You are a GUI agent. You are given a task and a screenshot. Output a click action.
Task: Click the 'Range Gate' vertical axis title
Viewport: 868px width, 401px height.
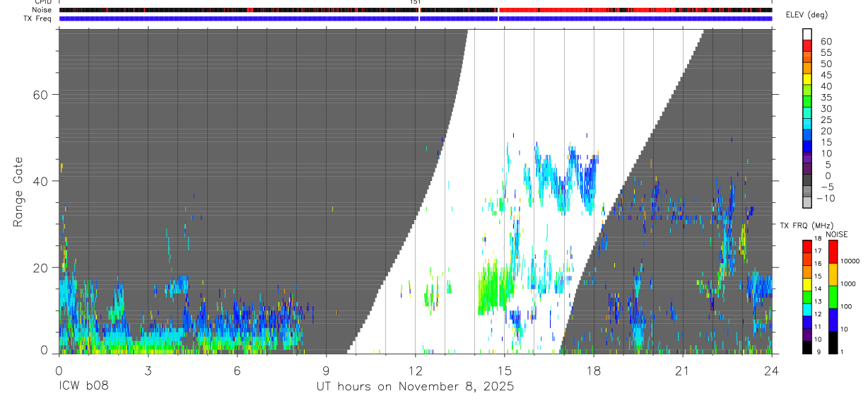click(x=18, y=192)
